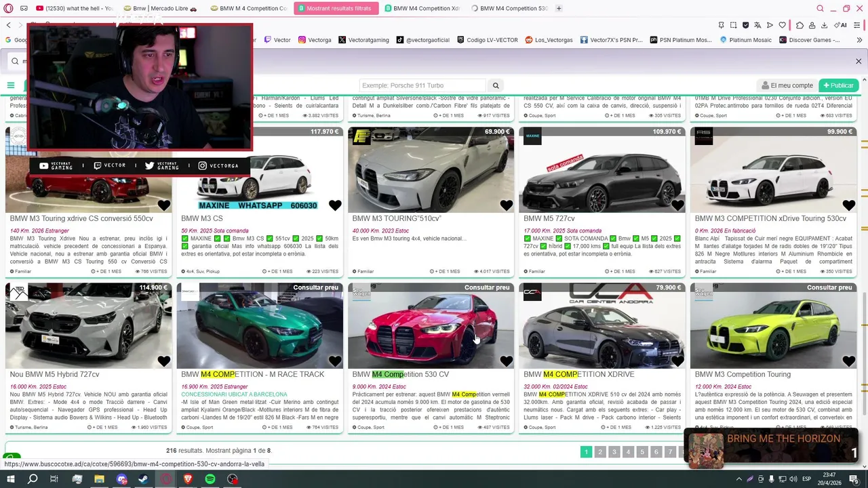Go to results page 6
This screenshot has width=868, height=488.
click(x=656, y=452)
